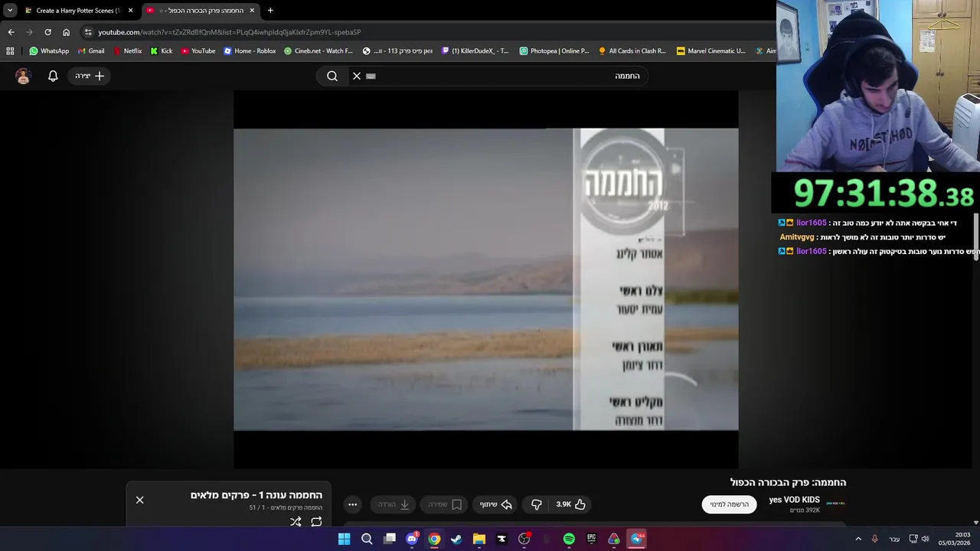The height and width of the screenshot is (551, 980).
Task: Open Telegram from the taskbar
Action: (636, 539)
